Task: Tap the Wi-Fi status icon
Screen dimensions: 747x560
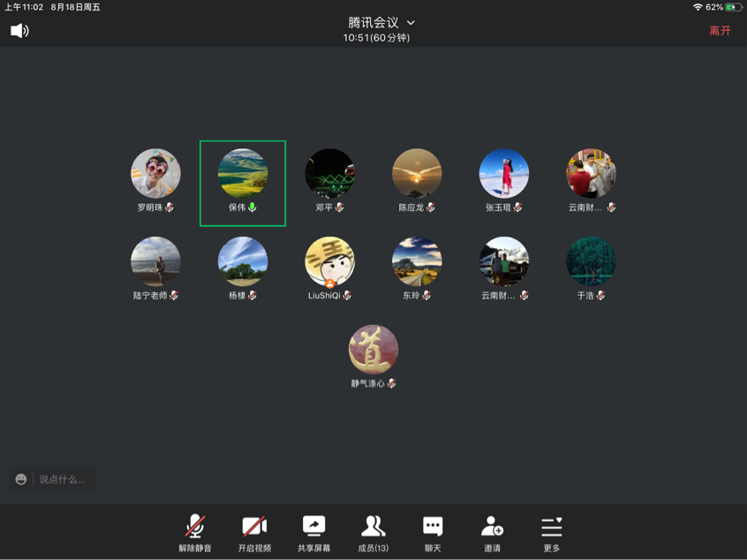Action: click(x=698, y=7)
